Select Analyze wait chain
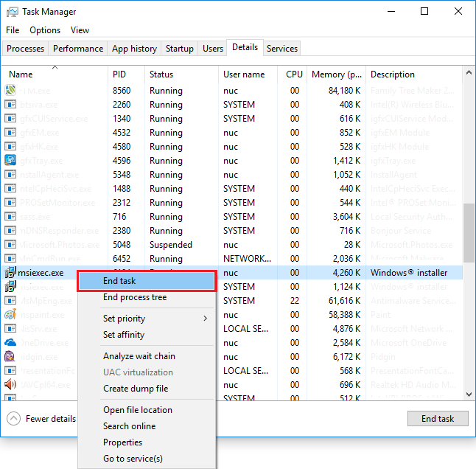The height and width of the screenshot is (469, 476). tap(147, 356)
